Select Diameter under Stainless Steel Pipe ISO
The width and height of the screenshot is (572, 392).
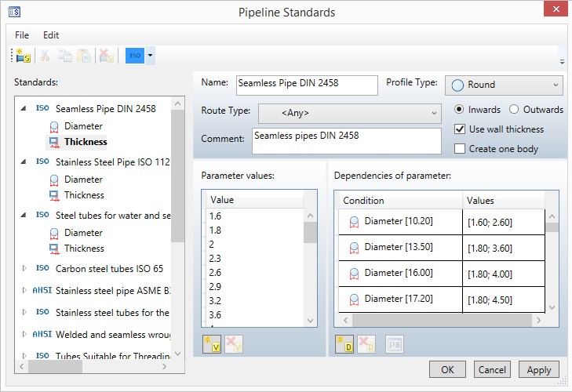coord(83,180)
